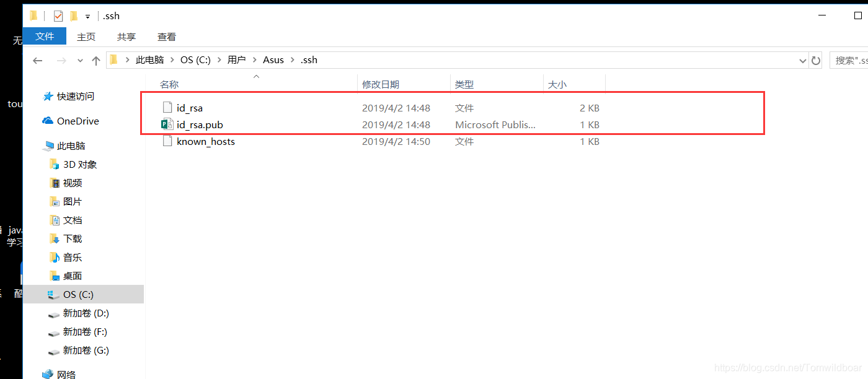Click the Publisher icon of id_rsa.pub

coord(167,124)
